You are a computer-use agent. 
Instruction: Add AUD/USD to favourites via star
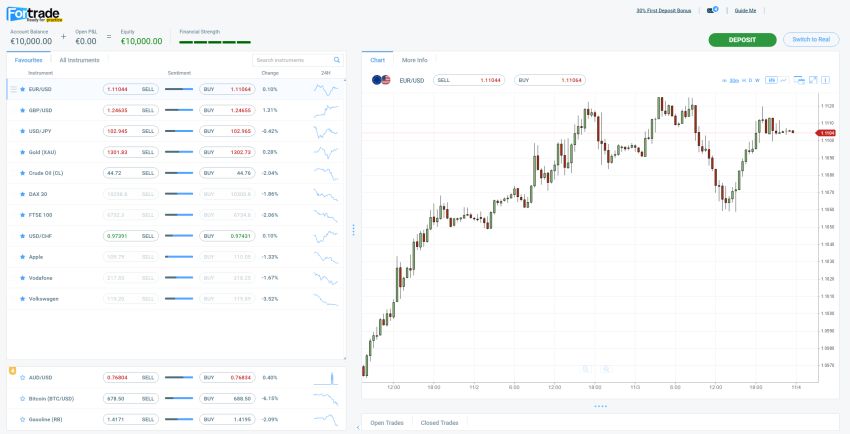pos(22,377)
